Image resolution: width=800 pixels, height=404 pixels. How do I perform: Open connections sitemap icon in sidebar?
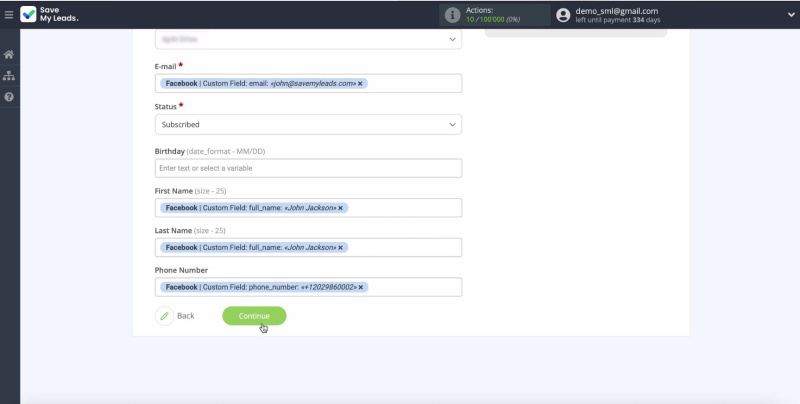click(9, 76)
